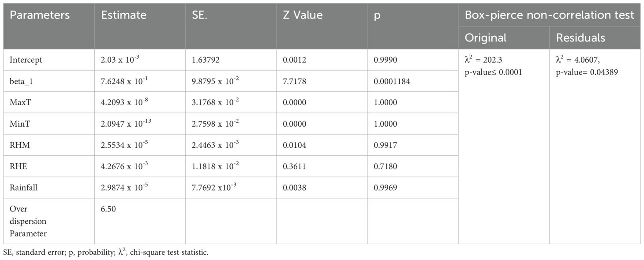Click the Over dispersion Parameter cell

tap(28, 221)
